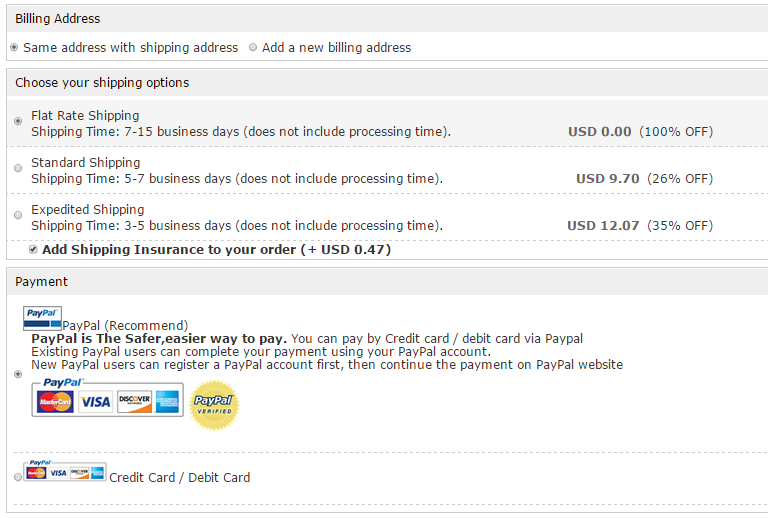Click the large VISA card logo
Image resolution: width=768 pixels, height=518 pixels.
(96, 402)
